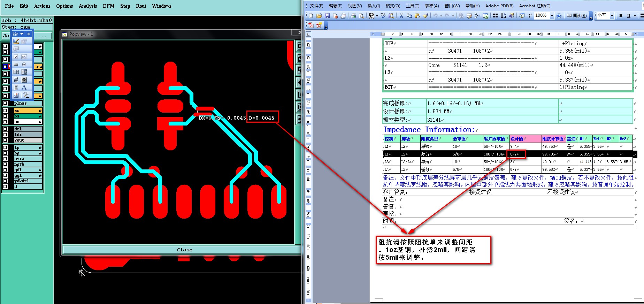
Task: Click the Cut scissors icon
Action: [401, 16]
